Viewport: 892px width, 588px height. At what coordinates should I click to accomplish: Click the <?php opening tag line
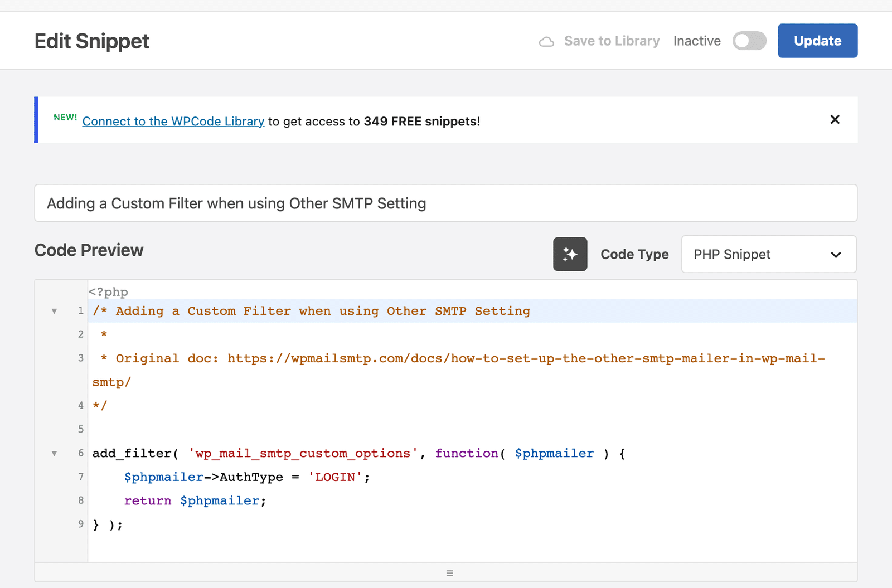tap(108, 292)
